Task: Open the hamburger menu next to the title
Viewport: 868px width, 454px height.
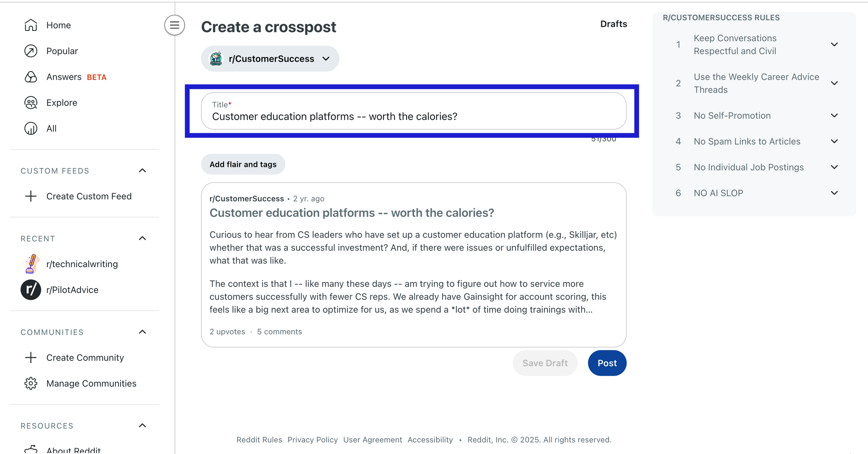Action: point(174,25)
